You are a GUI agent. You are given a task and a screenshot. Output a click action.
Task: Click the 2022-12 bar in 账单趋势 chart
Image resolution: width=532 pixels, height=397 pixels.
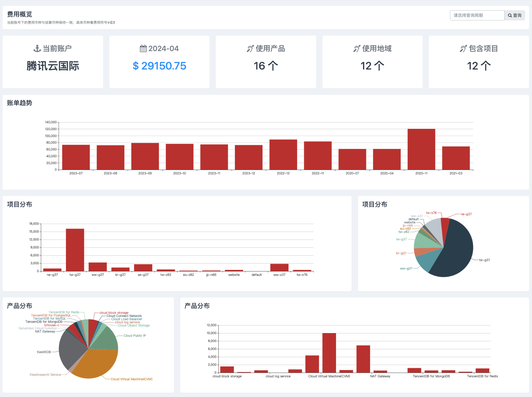pos(283,155)
